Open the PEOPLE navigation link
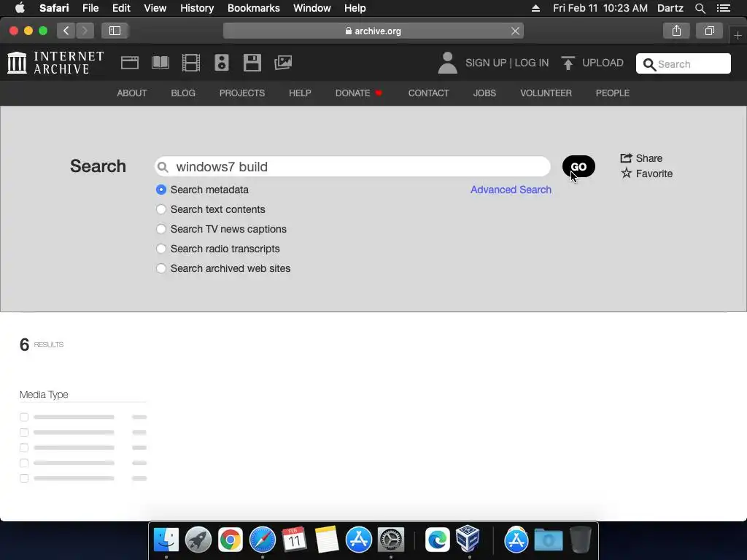The width and height of the screenshot is (747, 560). click(x=612, y=93)
